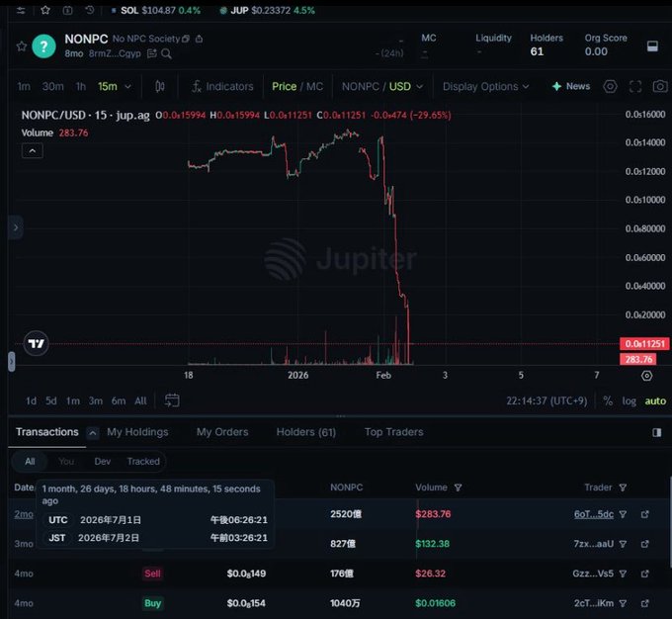
Task: Open $26.32 transaction in explorer
Action: (645, 574)
